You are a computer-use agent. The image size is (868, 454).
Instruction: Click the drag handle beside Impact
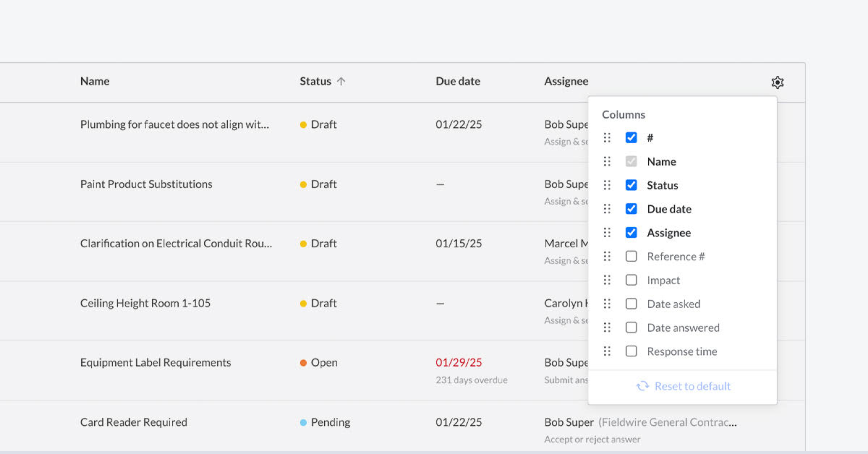coord(607,280)
